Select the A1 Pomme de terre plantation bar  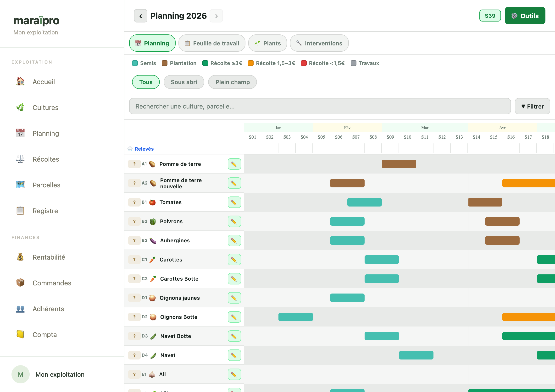click(399, 164)
